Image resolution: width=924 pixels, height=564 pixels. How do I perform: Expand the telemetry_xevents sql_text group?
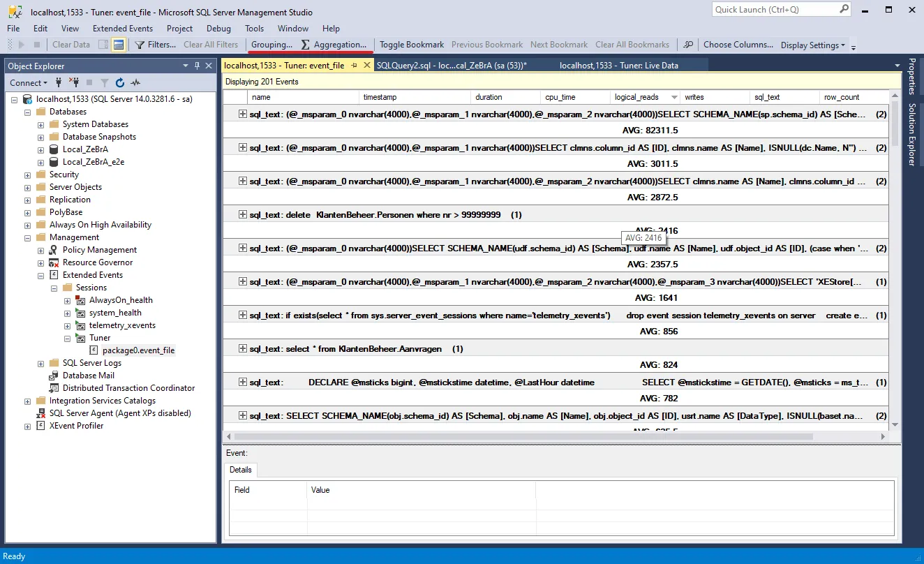point(243,315)
